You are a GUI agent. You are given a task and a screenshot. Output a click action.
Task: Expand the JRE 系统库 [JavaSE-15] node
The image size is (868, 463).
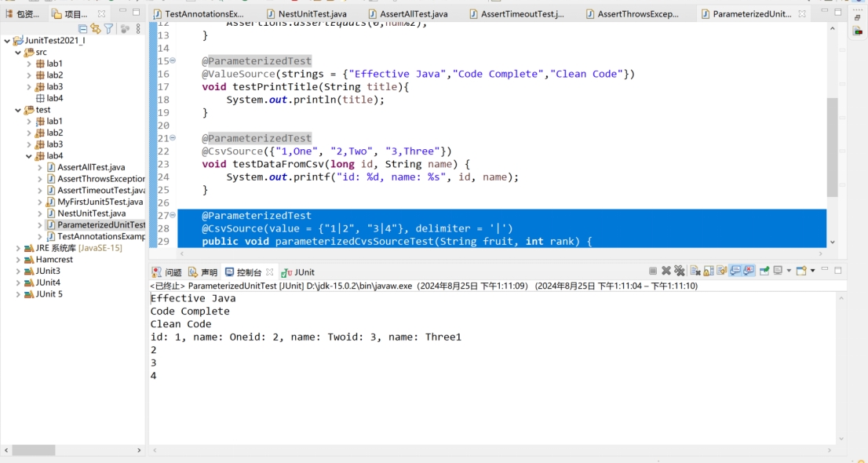tap(20, 248)
